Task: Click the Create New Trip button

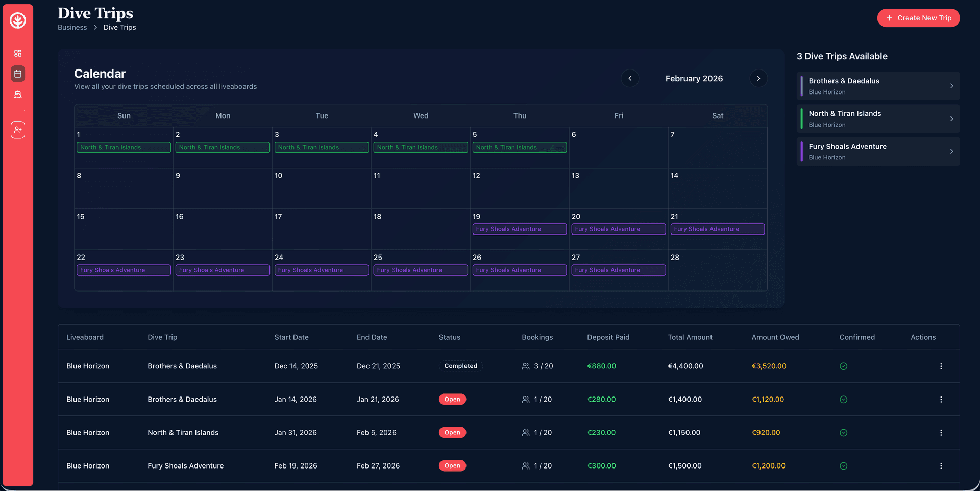Action: tap(918, 18)
